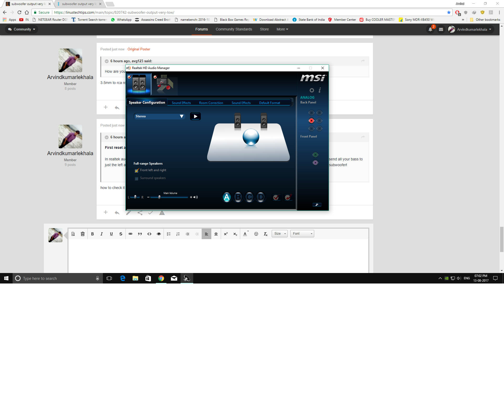This screenshot has height=420, width=504.
Task: Switch to the Default Format tab
Action: 269,103
